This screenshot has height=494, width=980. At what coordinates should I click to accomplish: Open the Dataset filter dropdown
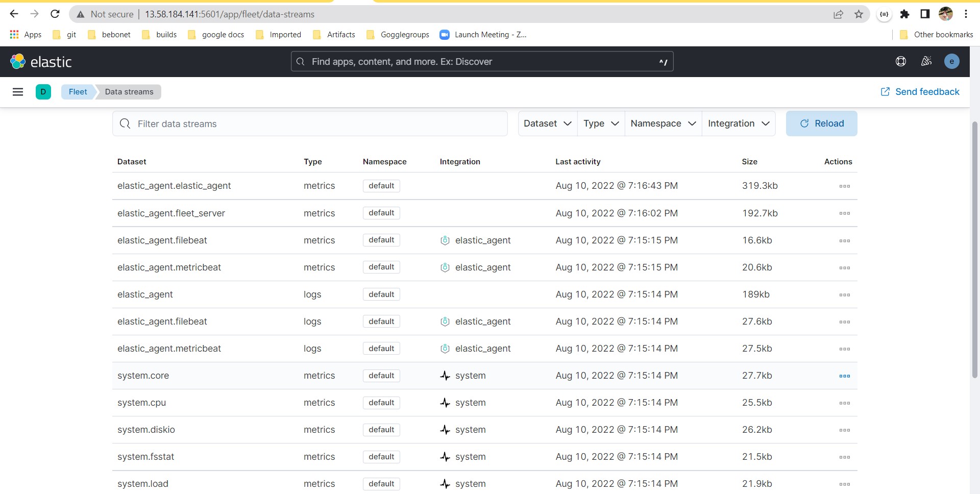[547, 123]
